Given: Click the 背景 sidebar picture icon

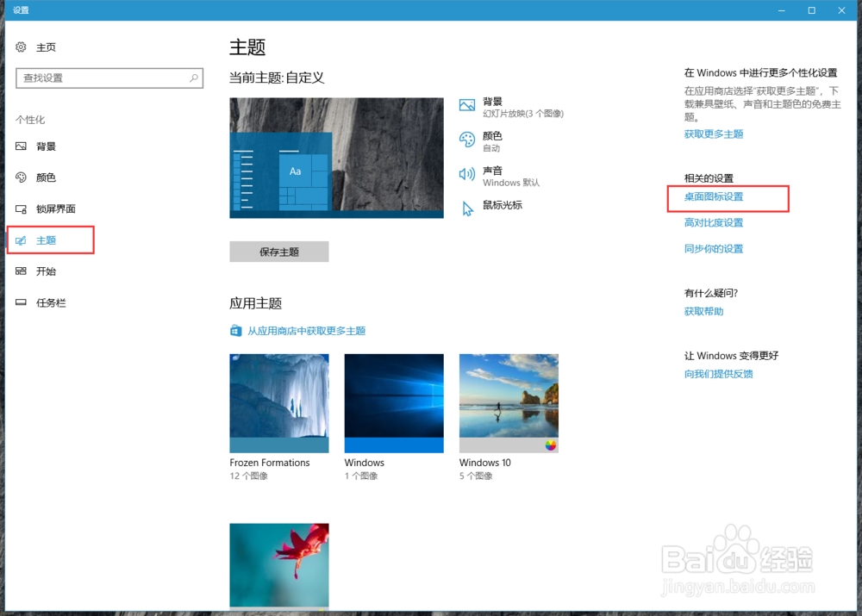Looking at the screenshot, I should coord(21,146).
